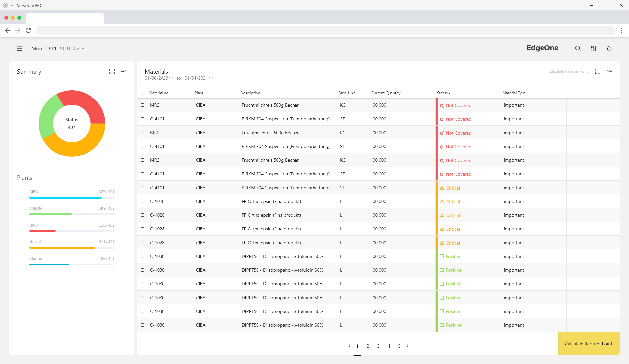Open the notifications bell
This screenshot has width=629, height=364.
tap(609, 48)
